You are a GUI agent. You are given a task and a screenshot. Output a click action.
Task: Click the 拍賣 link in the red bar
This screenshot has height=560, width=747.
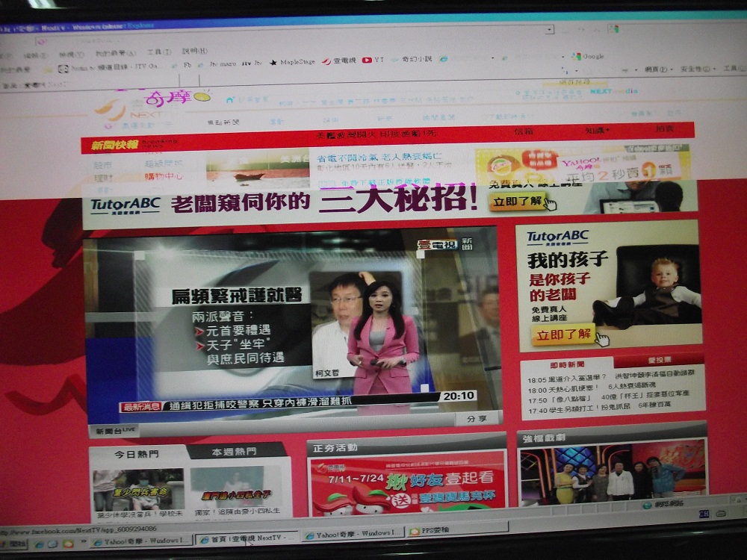click(x=664, y=128)
